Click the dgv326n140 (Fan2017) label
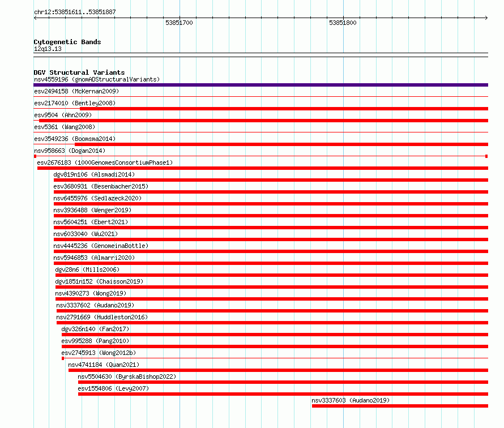 [95, 329]
